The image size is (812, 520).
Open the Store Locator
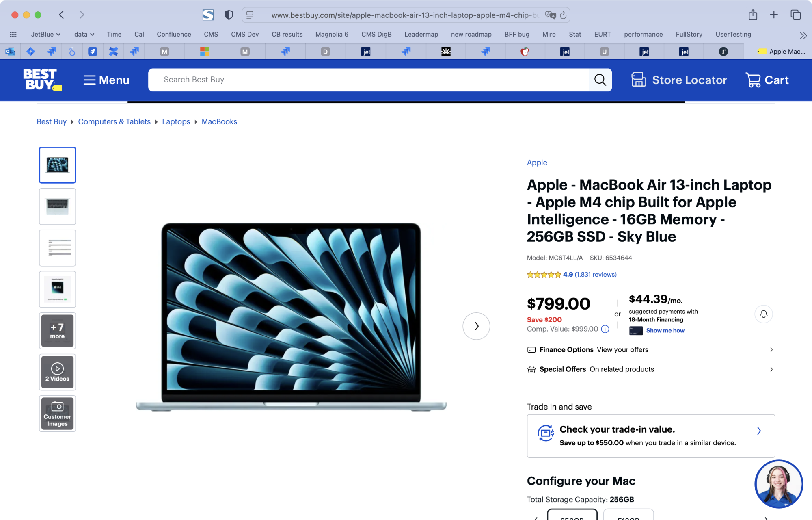[x=679, y=80]
